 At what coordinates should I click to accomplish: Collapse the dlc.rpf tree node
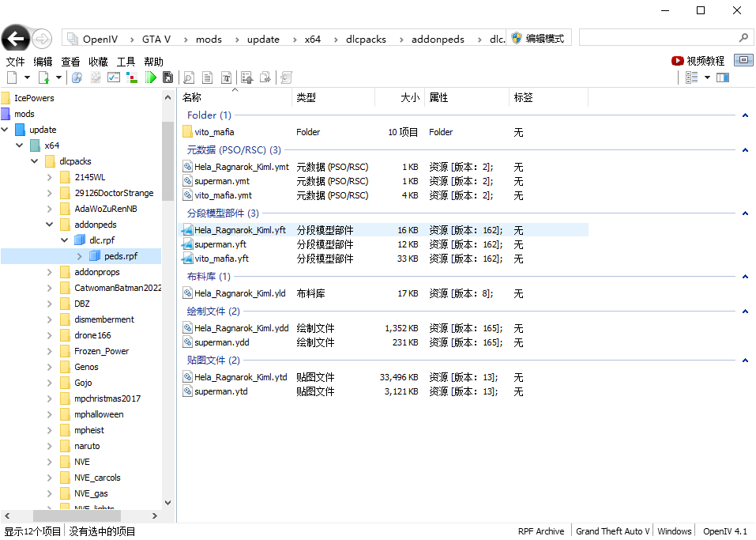[x=65, y=240]
